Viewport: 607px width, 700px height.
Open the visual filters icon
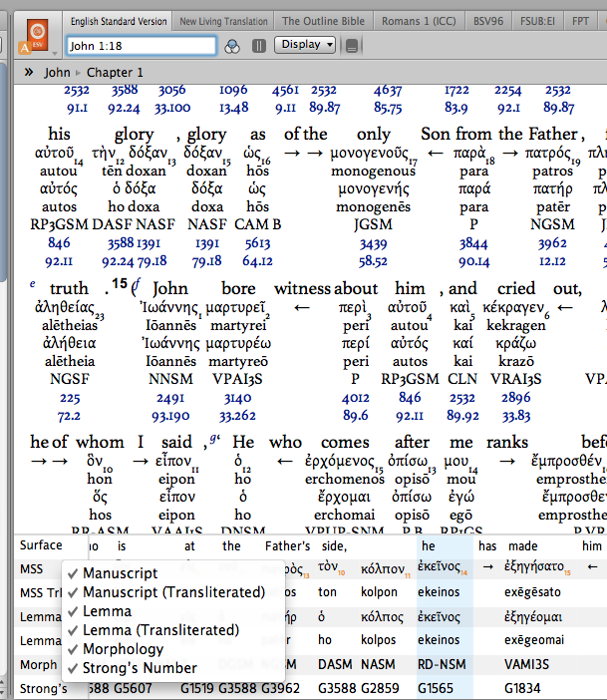(x=231, y=46)
